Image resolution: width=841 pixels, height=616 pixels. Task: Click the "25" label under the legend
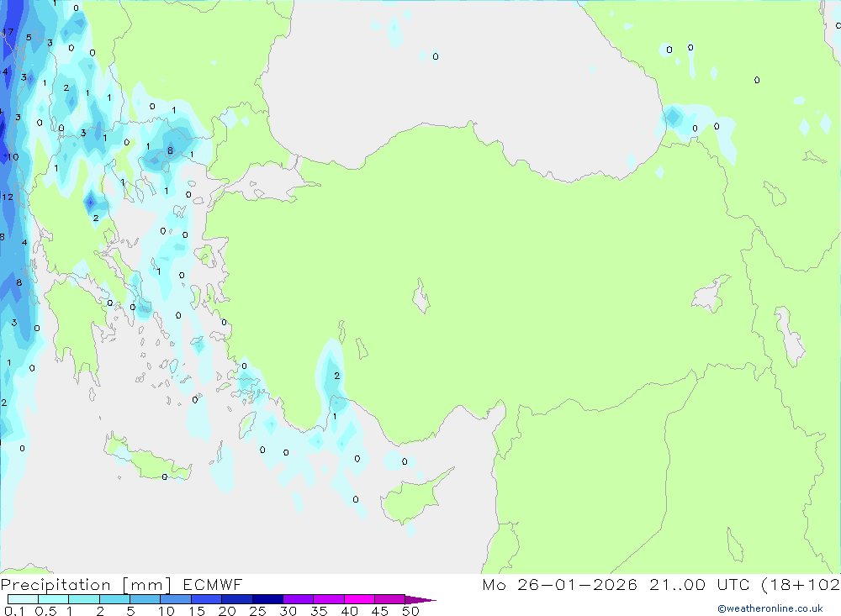257,611
